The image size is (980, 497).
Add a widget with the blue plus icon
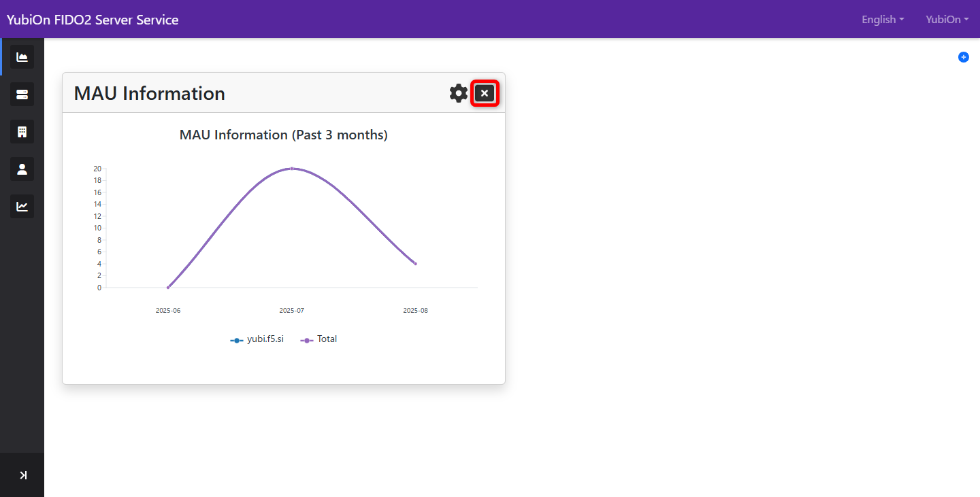(x=964, y=57)
